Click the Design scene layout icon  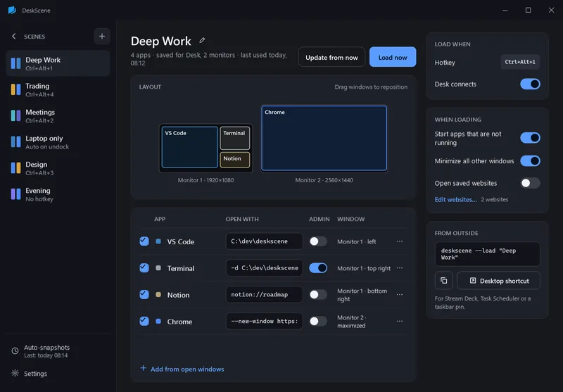15,168
